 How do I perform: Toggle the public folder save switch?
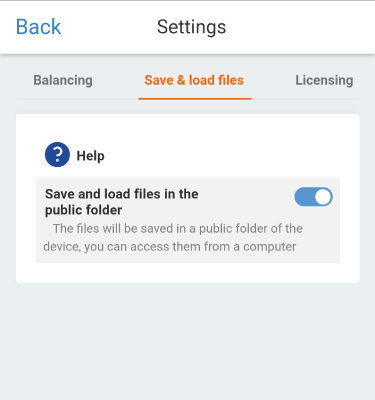point(313,197)
